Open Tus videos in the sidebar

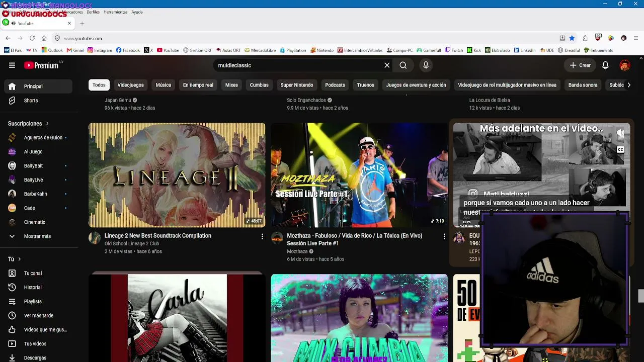point(38,344)
